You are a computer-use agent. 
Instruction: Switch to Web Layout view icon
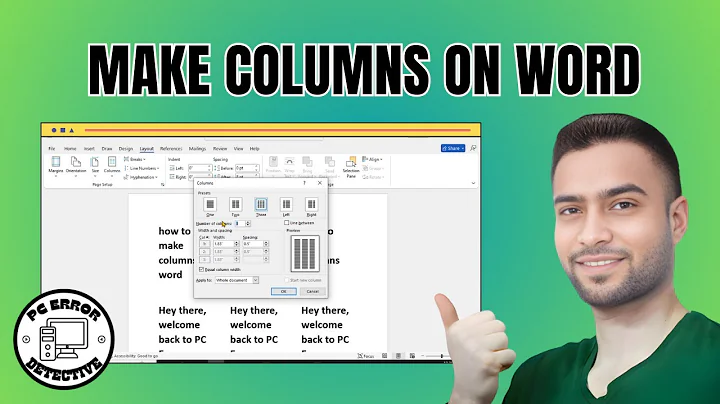pyautogui.click(x=412, y=356)
